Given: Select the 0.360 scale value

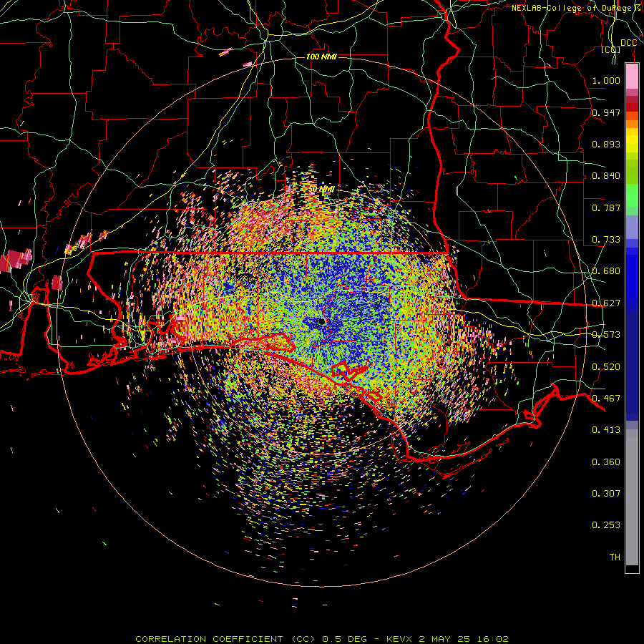Looking at the screenshot, I should click(606, 462).
